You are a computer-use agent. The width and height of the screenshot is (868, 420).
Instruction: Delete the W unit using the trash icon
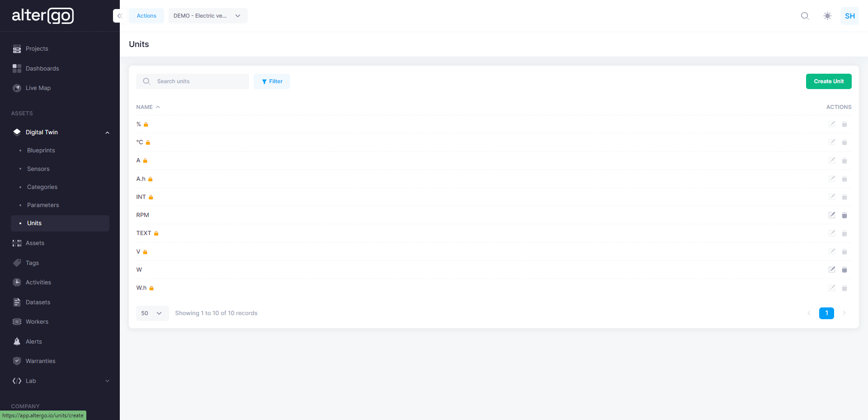point(844,269)
